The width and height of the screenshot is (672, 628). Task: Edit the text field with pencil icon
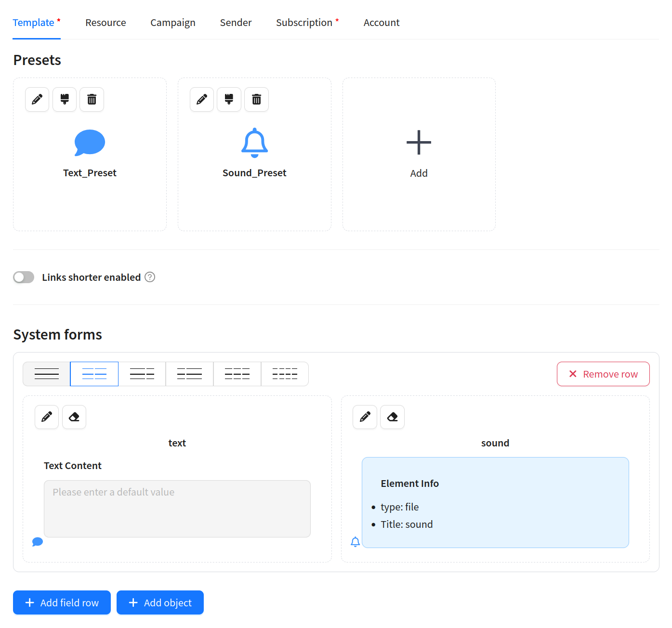[x=47, y=417]
